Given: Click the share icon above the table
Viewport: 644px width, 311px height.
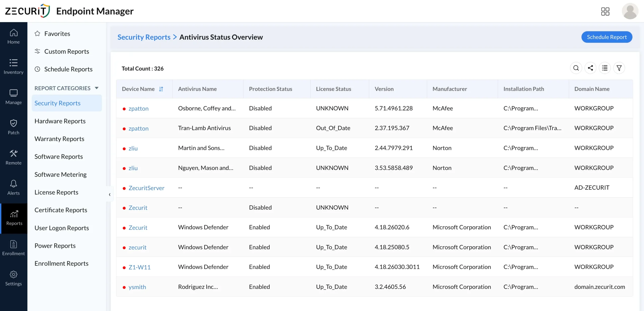Looking at the screenshot, I should click(x=590, y=68).
